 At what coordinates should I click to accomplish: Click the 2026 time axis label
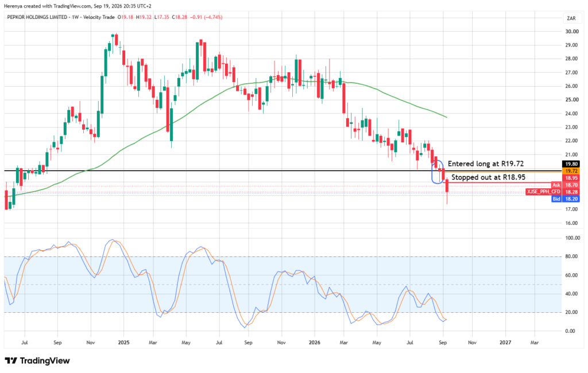pyautogui.click(x=314, y=343)
